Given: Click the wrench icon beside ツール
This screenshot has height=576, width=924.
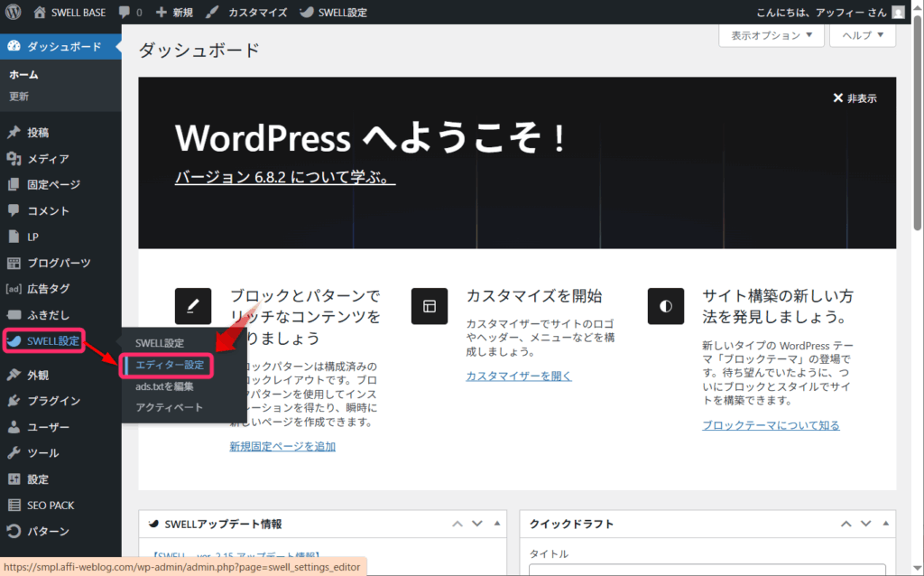Looking at the screenshot, I should click(14, 453).
